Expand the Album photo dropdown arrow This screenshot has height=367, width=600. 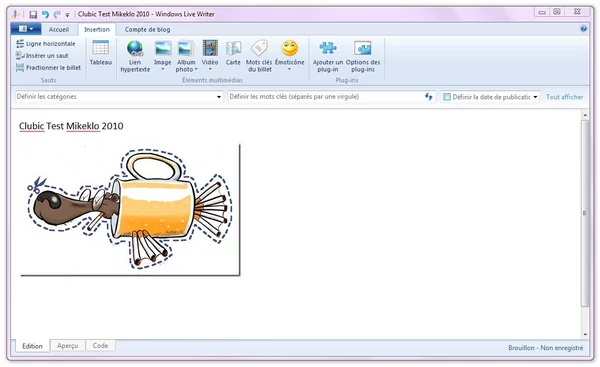coord(196,70)
